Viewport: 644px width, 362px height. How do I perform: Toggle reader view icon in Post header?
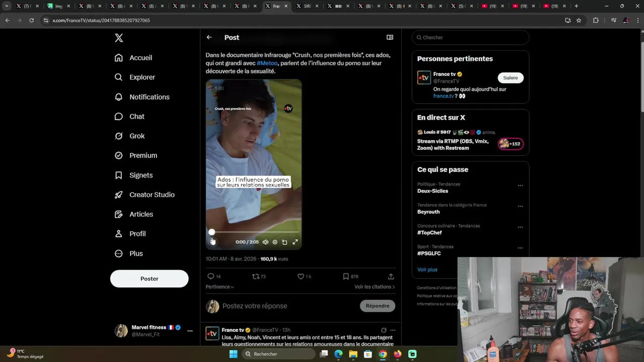(x=389, y=37)
